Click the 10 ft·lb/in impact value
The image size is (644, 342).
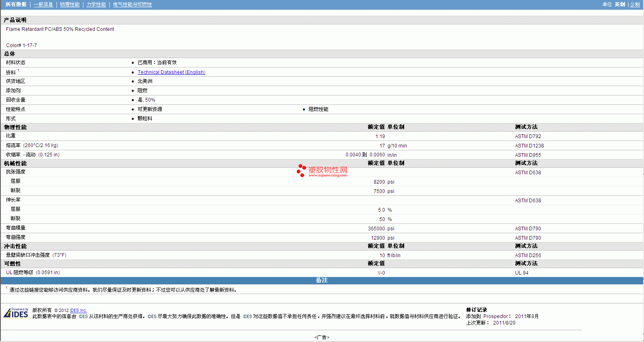coord(389,255)
